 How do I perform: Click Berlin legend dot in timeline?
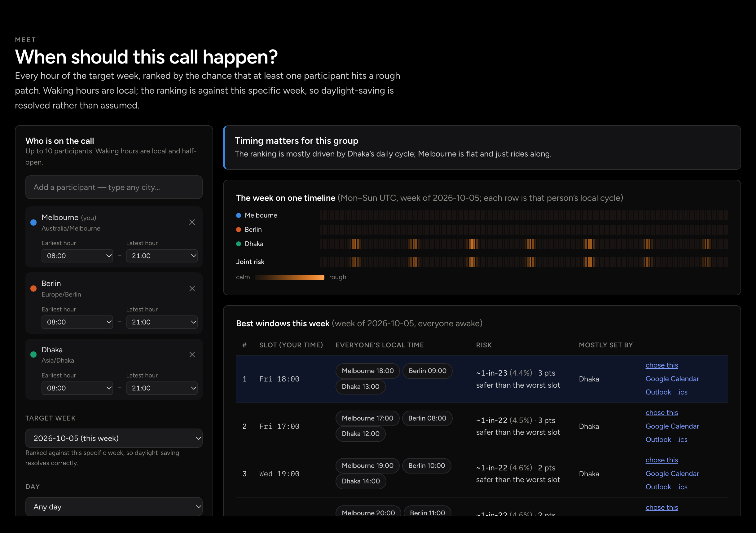point(239,230)
